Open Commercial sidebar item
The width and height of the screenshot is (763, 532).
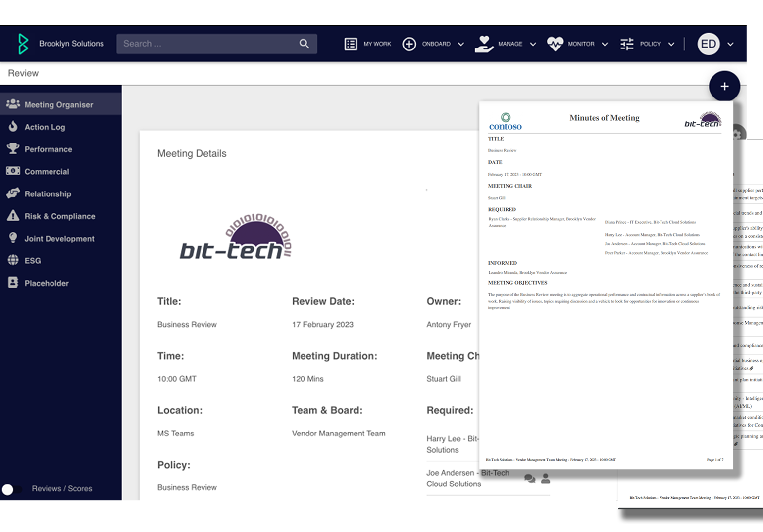coord(60,171)
